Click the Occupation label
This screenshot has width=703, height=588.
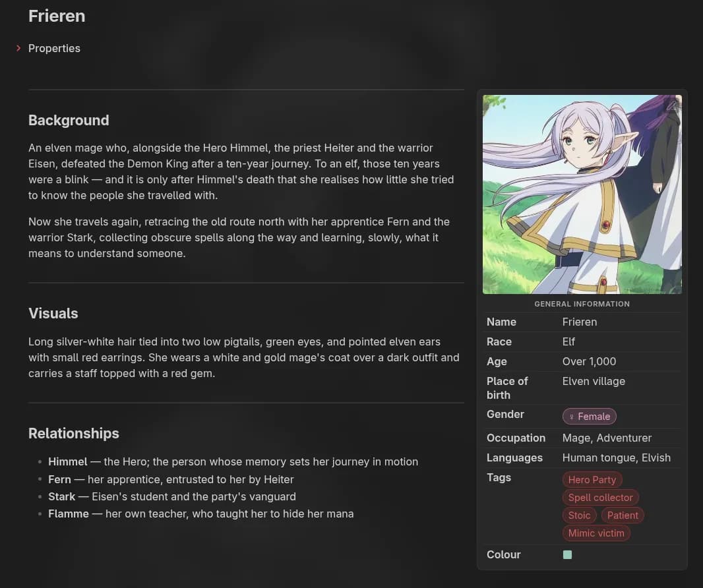coord(516,438)
